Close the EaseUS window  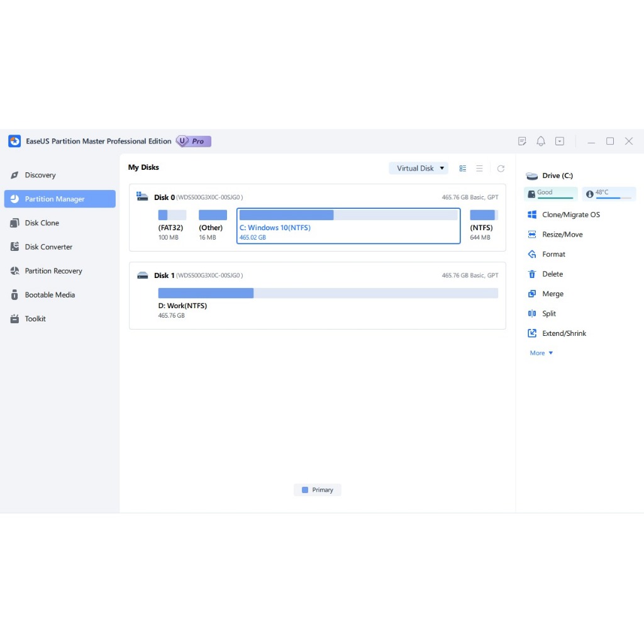(x=629, y=142)
